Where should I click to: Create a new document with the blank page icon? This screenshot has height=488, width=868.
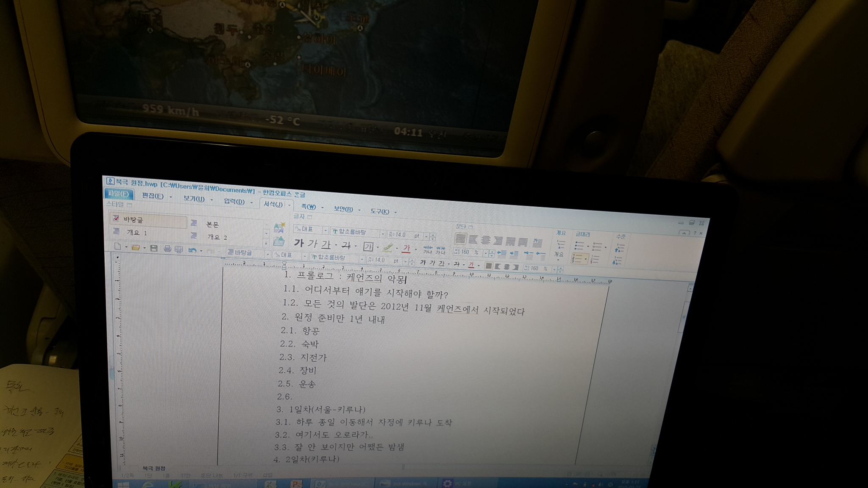click(x=118, y=247)
